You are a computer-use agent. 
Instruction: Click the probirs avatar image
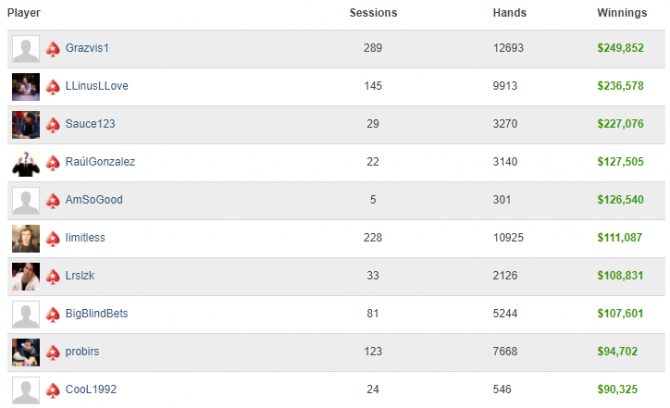tap(26, 352)
